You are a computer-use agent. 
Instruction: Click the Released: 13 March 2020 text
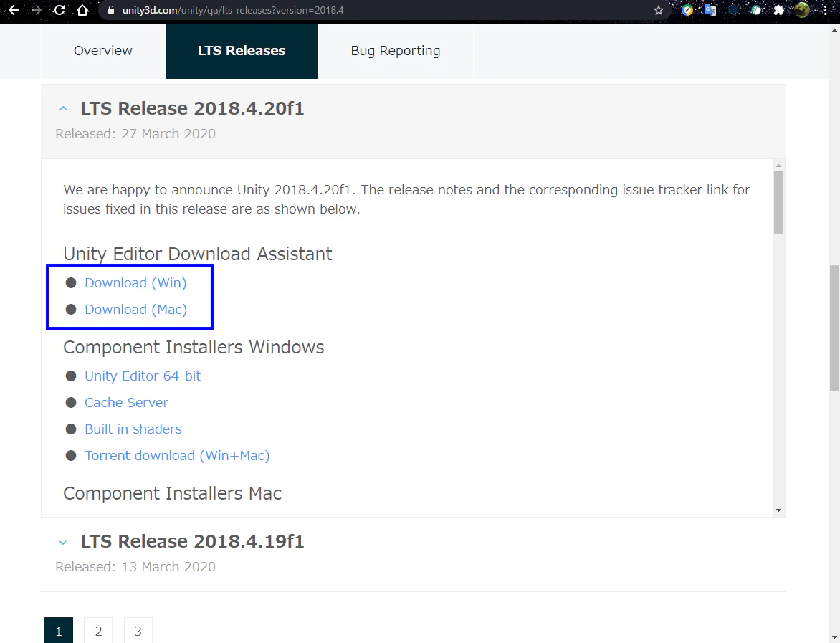click(135, 567)
